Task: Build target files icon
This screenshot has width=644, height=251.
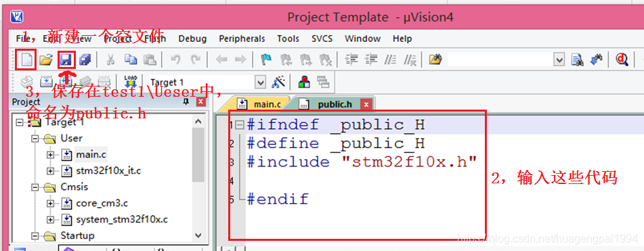Action: click(x=46, y=82)
